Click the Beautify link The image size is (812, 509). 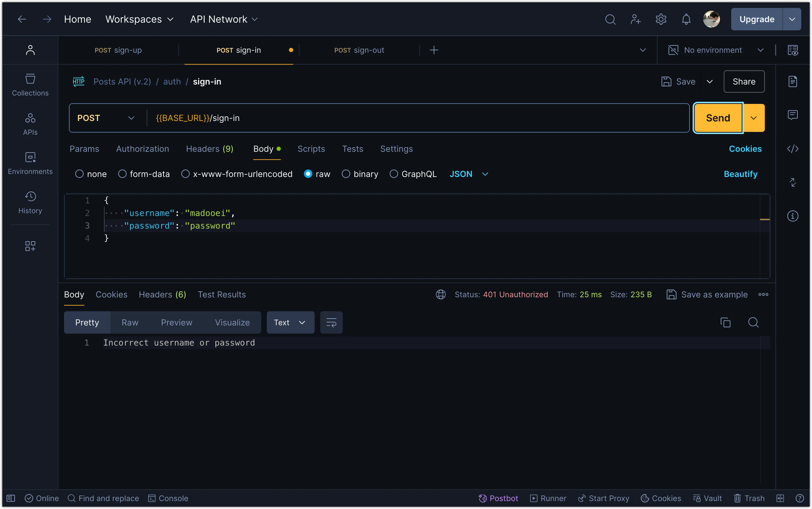click(x=740, y=174)
